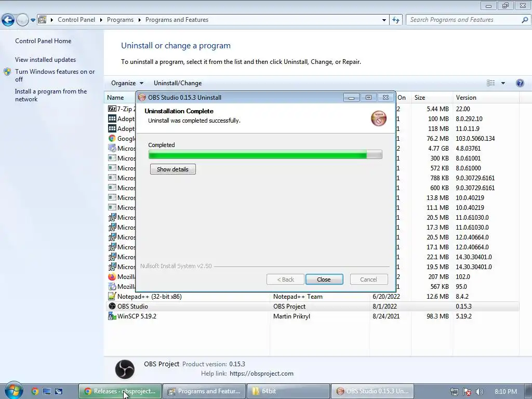
Task: Select the WinSCP program icon
Action: [x=112, y=316]
